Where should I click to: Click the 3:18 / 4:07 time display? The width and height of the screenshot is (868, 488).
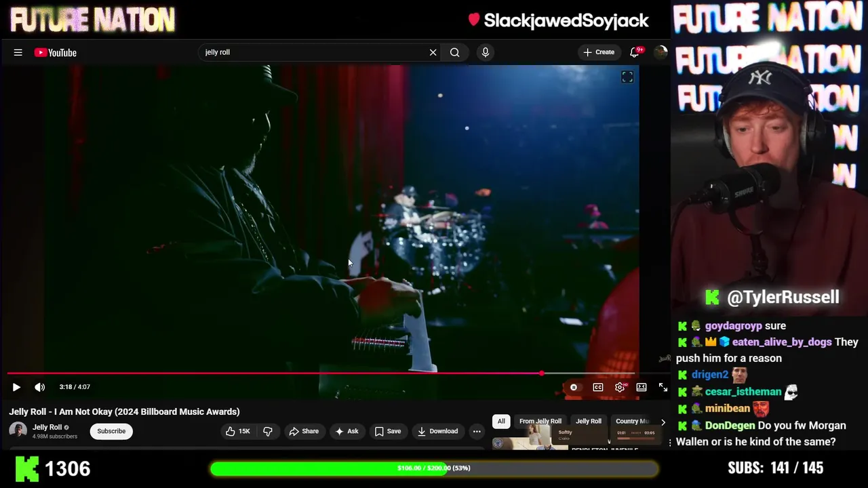(x=75, y=387)
